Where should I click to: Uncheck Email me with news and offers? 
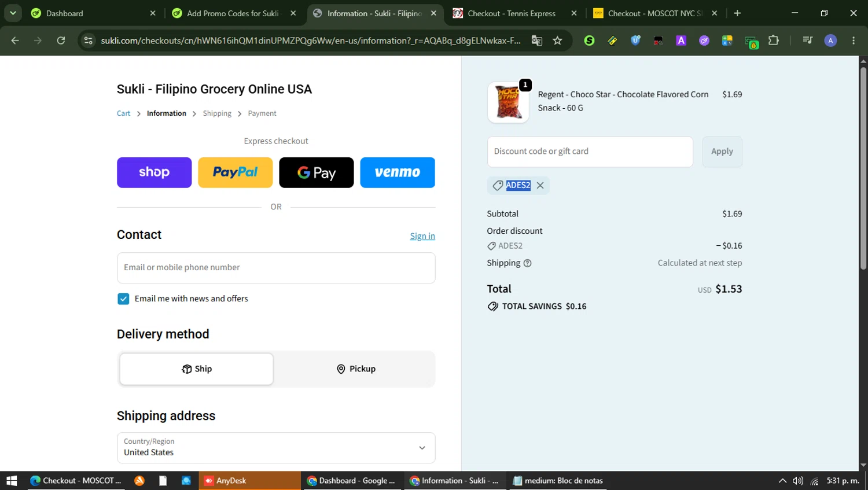(x=123, y=299)
